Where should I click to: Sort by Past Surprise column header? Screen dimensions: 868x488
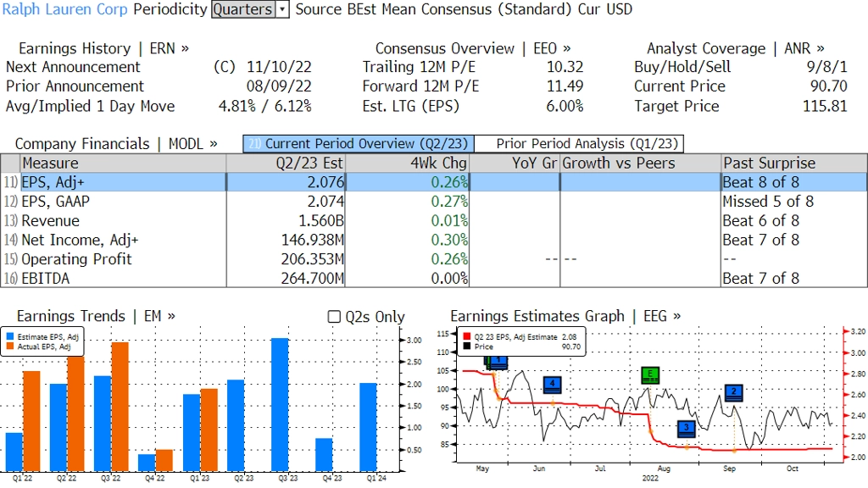pyautogui.click(x=794, y=164)
